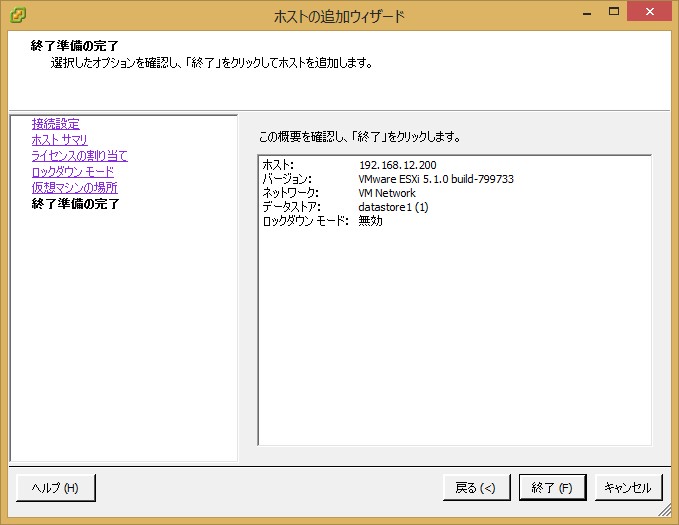Screen dimensions: 679x525
Task: Click the この概要を確認し instruction text
Action: tap(359, 137)
